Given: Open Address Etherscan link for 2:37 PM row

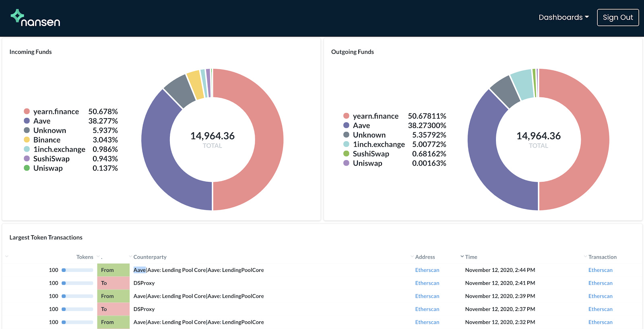Looking at the screenshot, I should (427, 309).
